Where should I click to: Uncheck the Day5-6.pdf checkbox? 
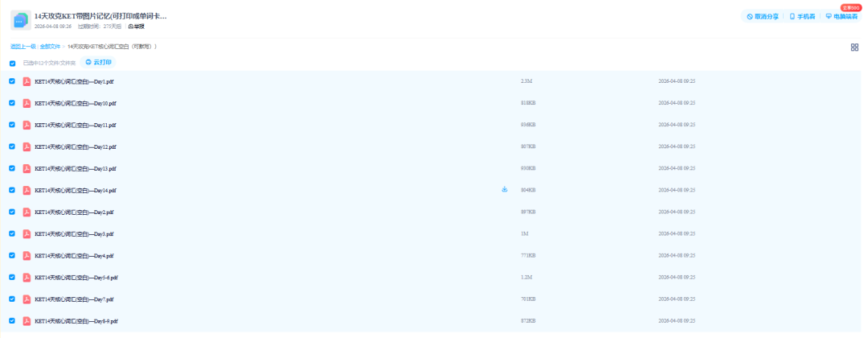coord(12,277)
